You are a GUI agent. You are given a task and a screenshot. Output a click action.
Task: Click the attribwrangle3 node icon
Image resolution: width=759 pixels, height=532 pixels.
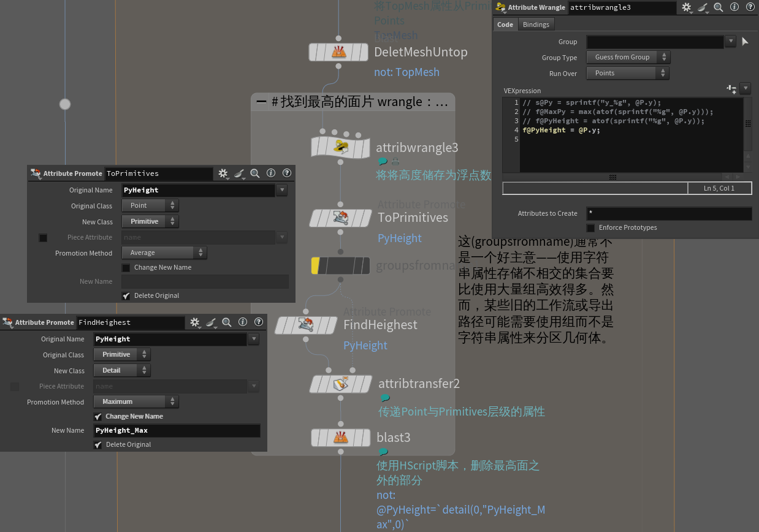click(x=341, y=147)
